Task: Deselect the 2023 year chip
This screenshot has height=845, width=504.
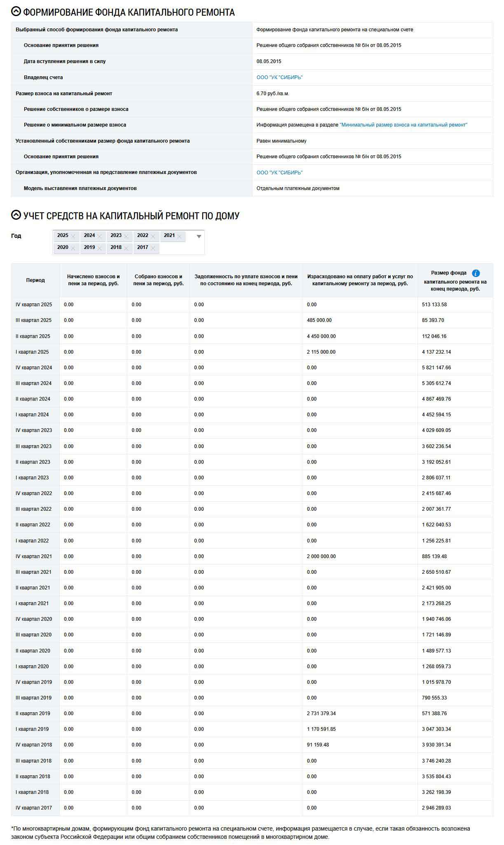Action: [x=126, y=236]
